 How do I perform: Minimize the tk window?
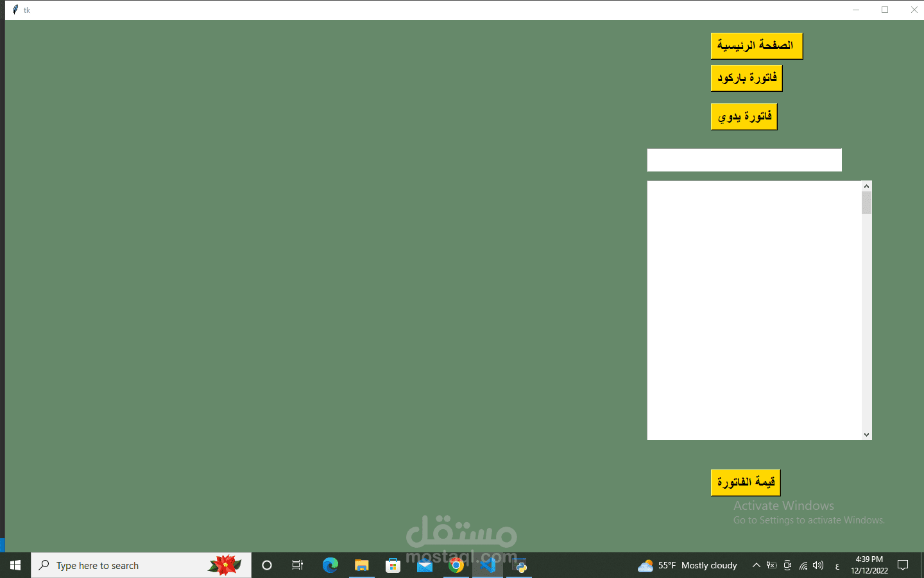[x=856, y=10]
